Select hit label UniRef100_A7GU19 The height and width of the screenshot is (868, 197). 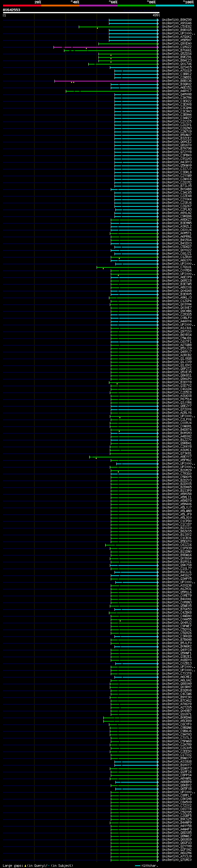(177, 71)
